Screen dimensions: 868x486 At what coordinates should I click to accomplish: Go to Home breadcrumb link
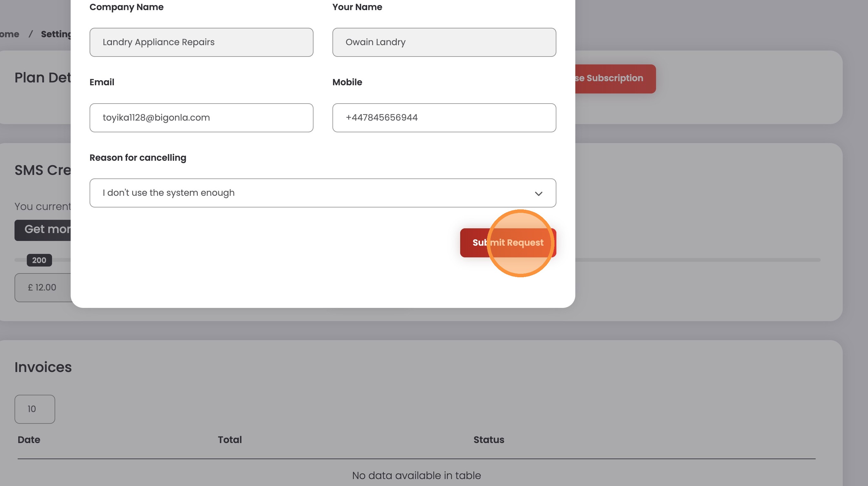click(9, 34)
